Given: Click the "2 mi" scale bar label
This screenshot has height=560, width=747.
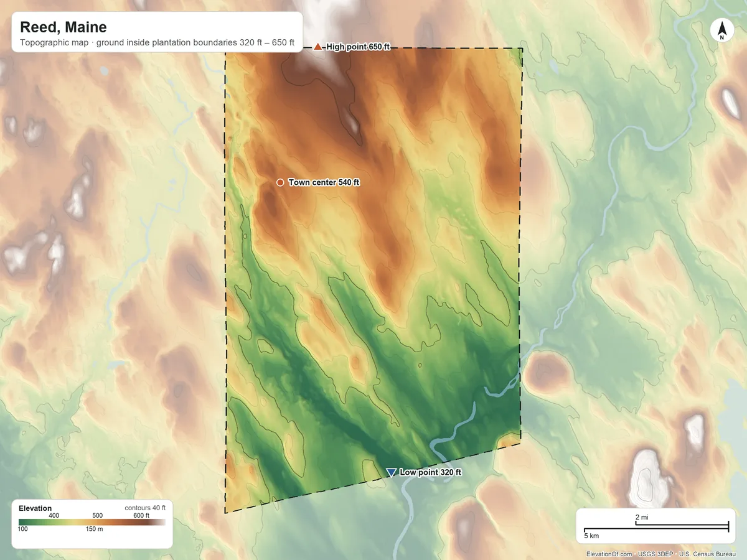Looking at the screenshot, I should pyautogui.click(x=642, y=517).
